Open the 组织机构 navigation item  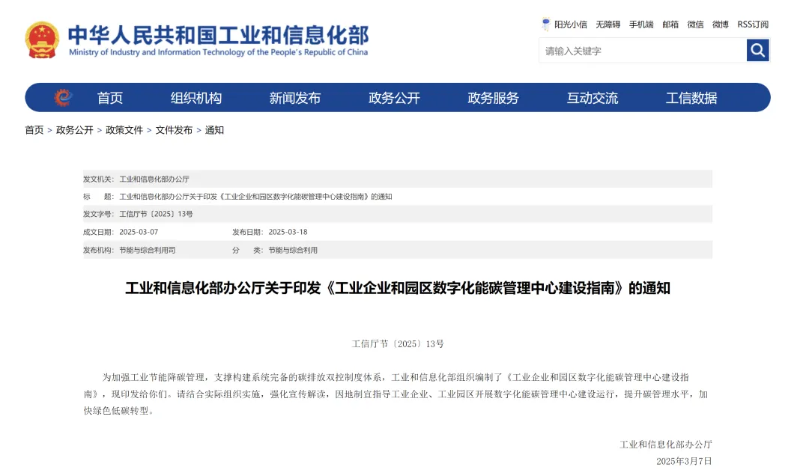point(196,98)
